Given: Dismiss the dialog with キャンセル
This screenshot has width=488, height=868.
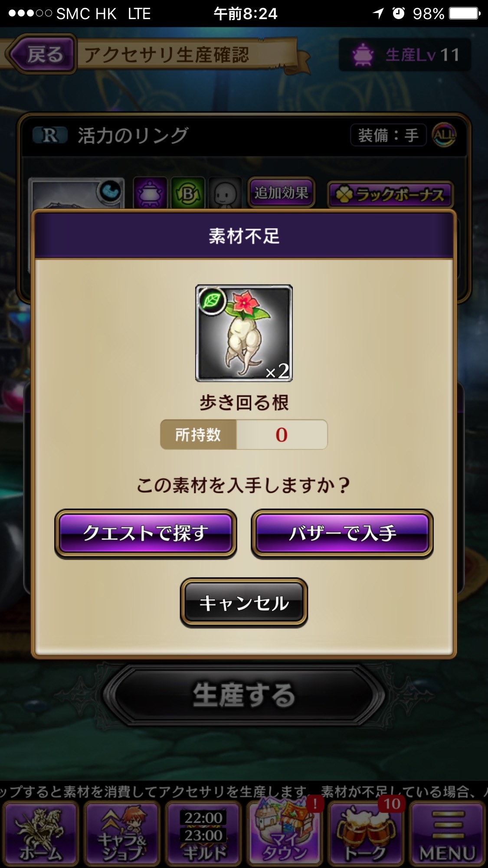Looking at the screenshot, I should pyautogui.click(x=244, y=603).
